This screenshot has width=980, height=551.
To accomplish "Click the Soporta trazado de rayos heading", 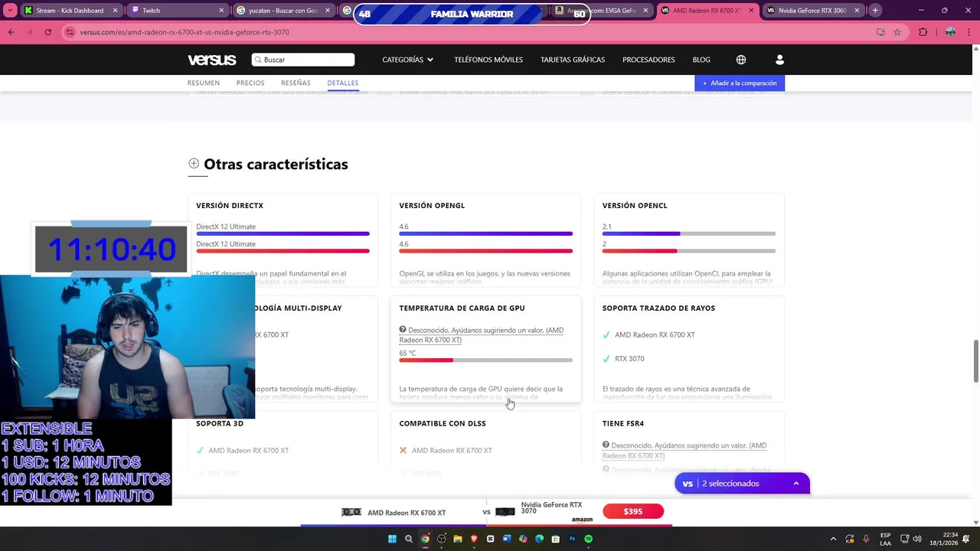I will (658, 308).
